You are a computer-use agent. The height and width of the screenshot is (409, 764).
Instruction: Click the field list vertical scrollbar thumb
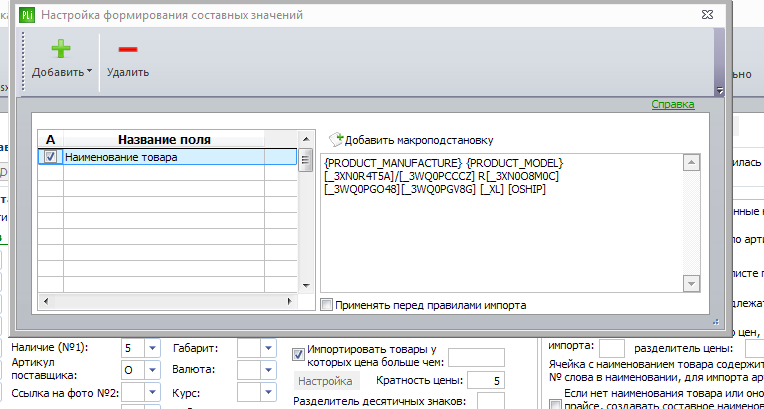306,160
